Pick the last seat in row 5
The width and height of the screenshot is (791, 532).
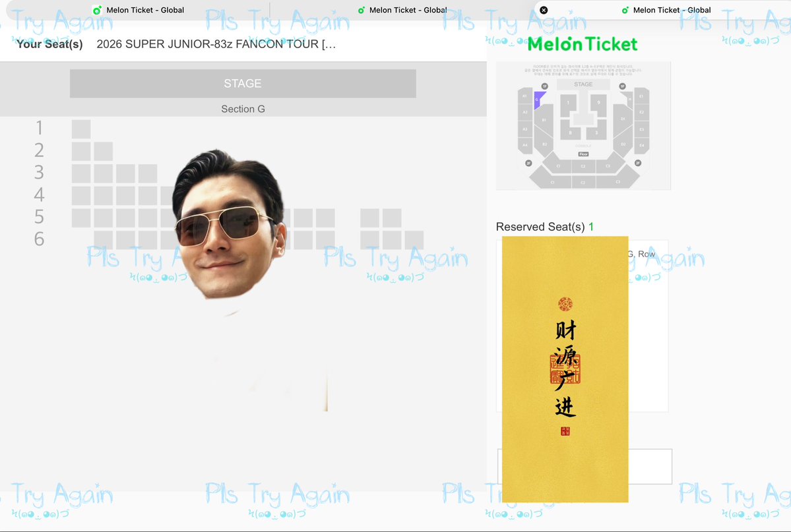[x=392, y=218]
